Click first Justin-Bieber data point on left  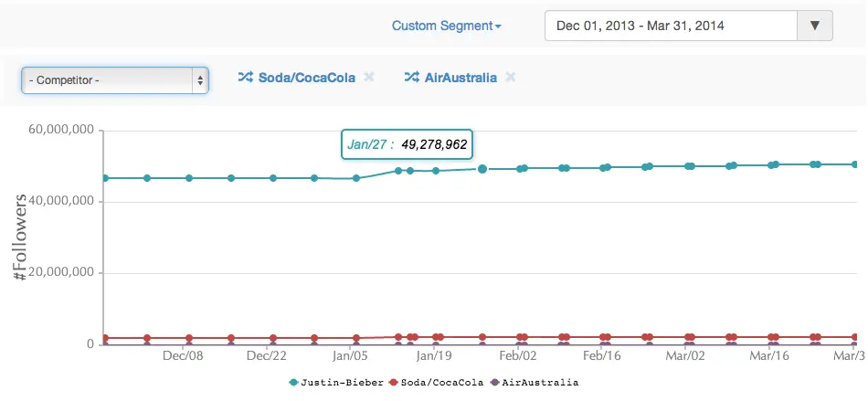105,178
